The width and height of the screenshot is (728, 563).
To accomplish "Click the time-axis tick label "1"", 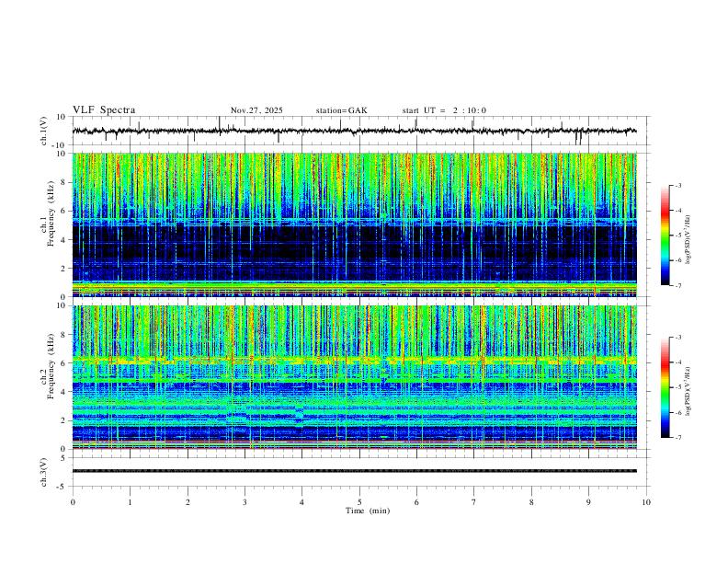I will pos(130,502).
